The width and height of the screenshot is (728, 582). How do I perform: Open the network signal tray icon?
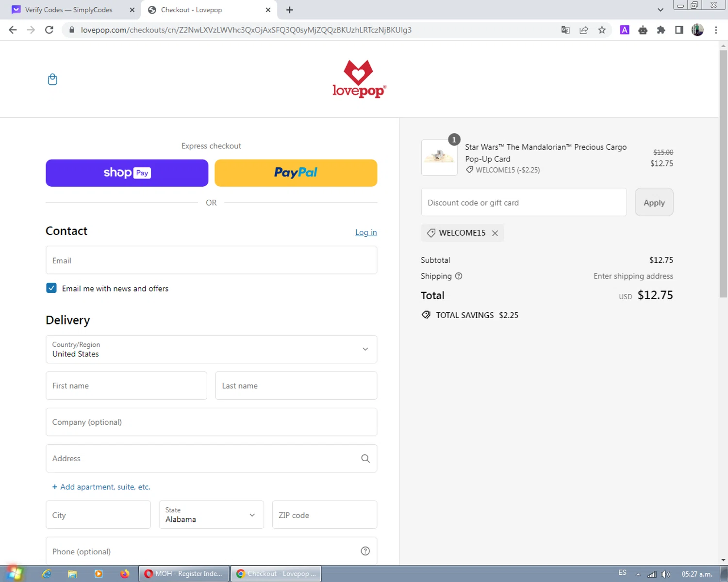click(x=652, y=574)
